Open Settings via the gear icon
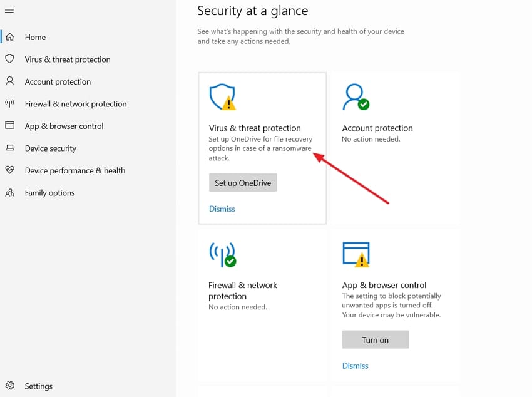This screenshot has height=397, width=532. pos(11,386)
